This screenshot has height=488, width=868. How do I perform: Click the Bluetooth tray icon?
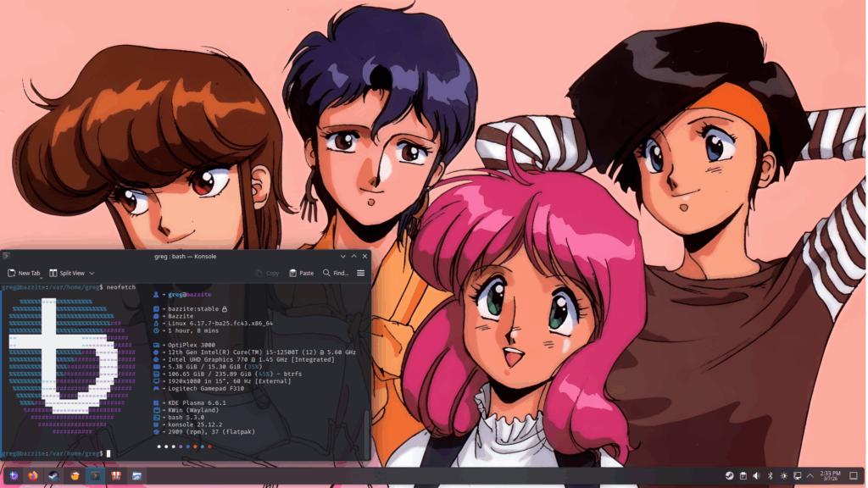pos(770,476)
